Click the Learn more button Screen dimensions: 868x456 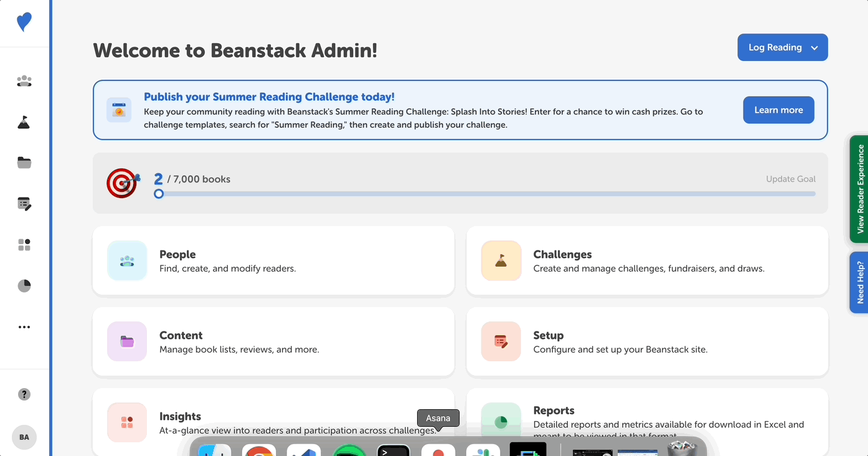coord(778,109)
